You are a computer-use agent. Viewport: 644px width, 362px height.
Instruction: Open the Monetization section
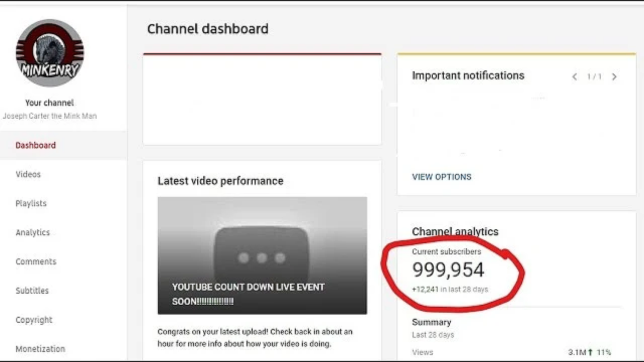click(x=40, y=348)
